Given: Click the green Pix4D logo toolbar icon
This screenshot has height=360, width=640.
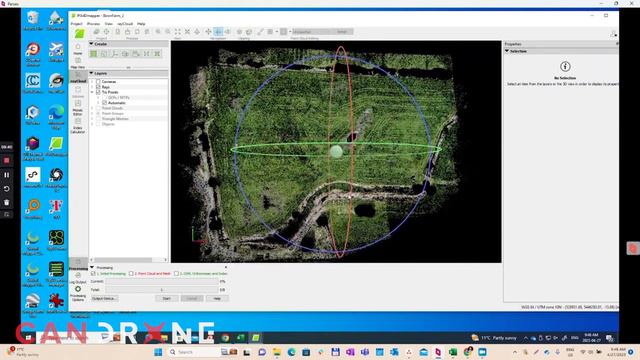Looking at the screenshot, I should pyautogui.click(x=79, y=33).
